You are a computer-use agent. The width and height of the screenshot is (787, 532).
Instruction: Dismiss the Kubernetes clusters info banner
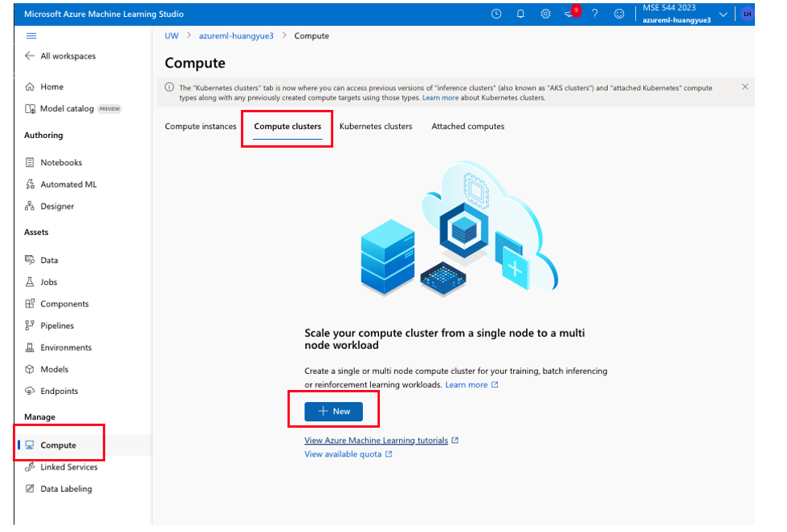click(x=745, y=87)
